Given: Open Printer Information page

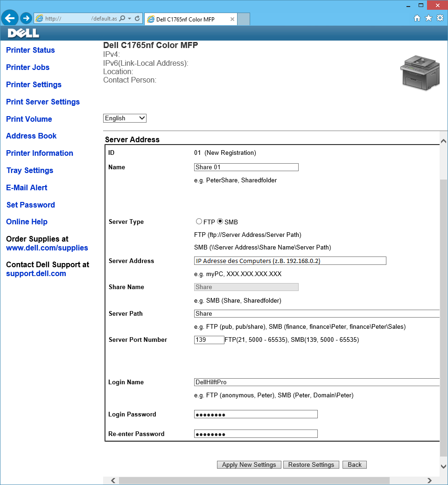Looking at the screenshot, I should click(x=40, y=153).
